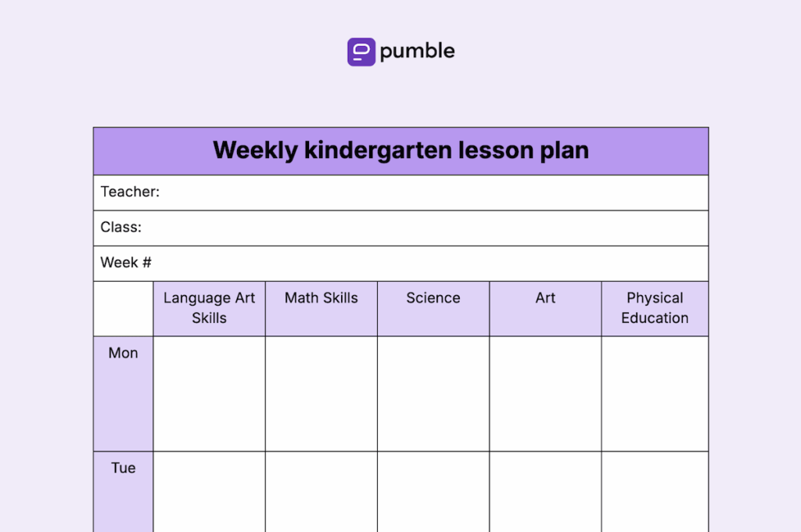Select the Science column header
801x532 pixels.
coord(433,309)
